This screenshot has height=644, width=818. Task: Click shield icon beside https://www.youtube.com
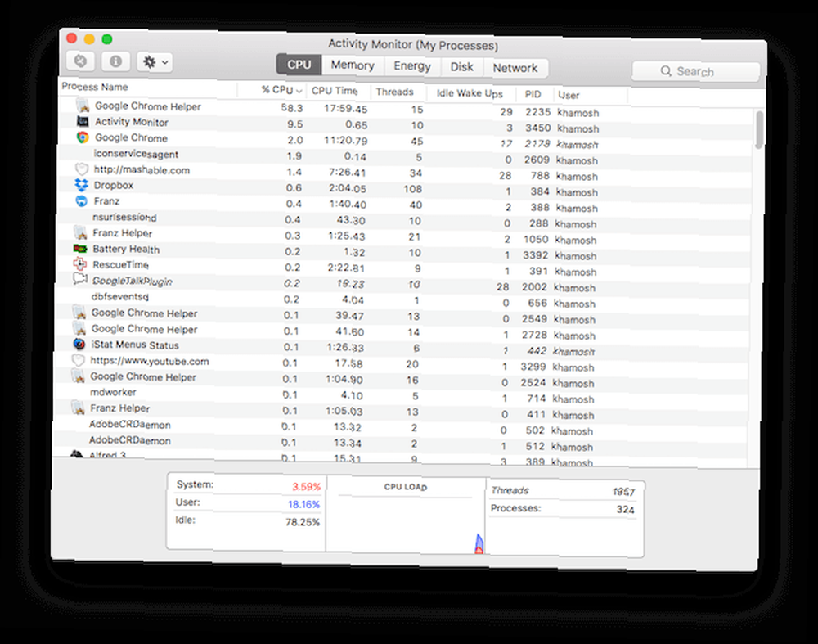pyautogui.click(x=78, y=360)
